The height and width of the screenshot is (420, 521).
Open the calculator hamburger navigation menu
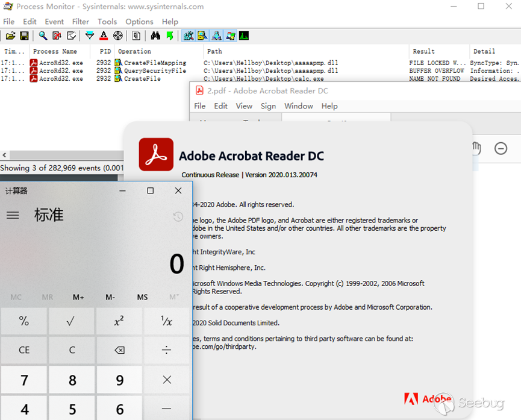[13, 215]
